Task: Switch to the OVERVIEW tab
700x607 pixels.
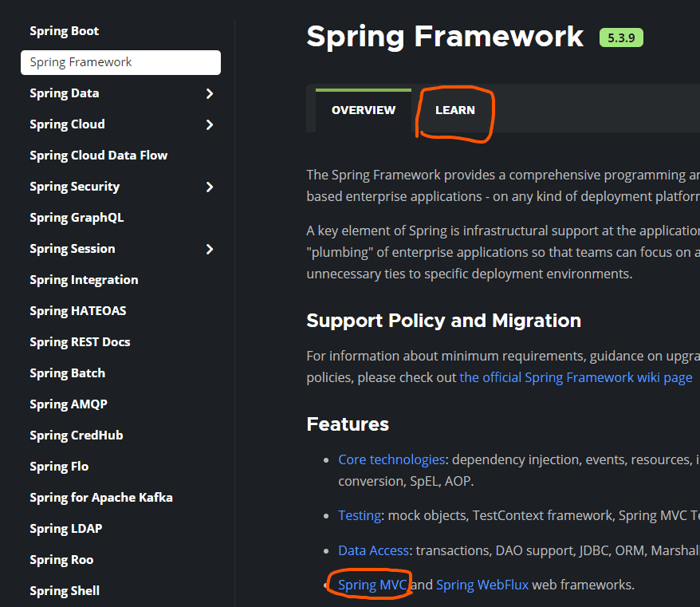Action: click(364, 110)
